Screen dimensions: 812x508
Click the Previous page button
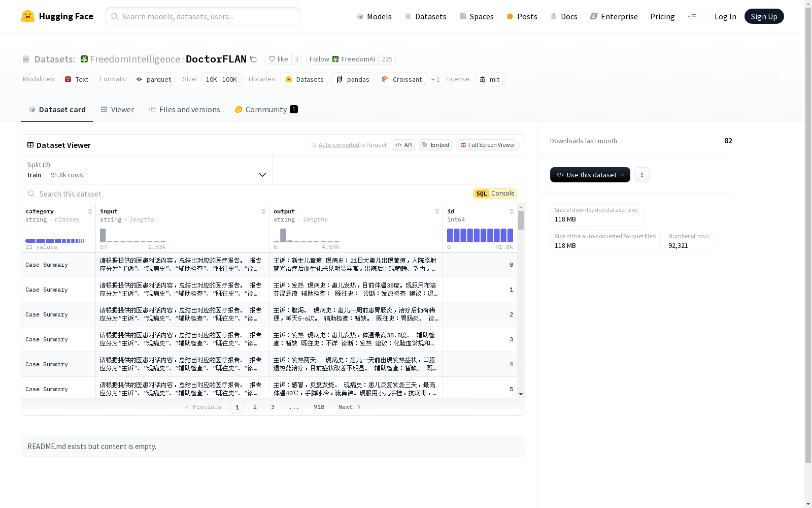(x=203, y=407)
